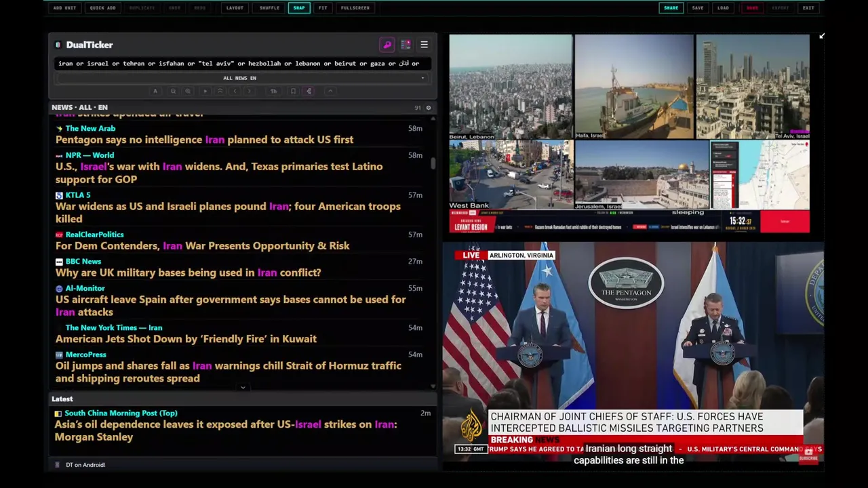The width and height of the screenshot is (868, 488).
Task: Click the KTLA 5 source icon
Action: click(x=59, y=195)
